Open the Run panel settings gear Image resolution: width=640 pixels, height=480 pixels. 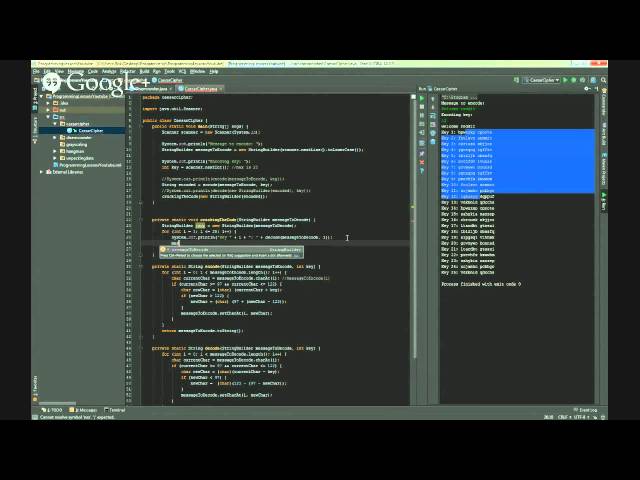[587, 89]
